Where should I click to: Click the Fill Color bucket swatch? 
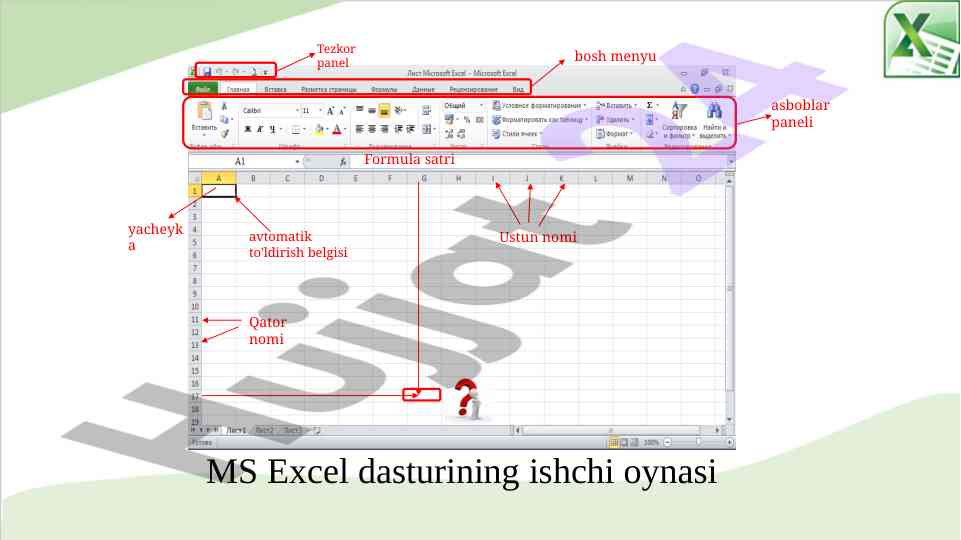319,129
